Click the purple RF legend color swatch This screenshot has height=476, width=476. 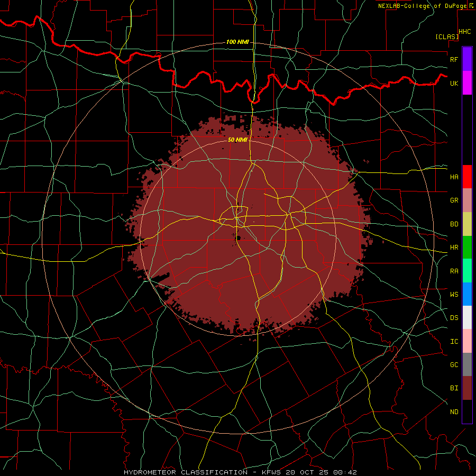(467, 59)
